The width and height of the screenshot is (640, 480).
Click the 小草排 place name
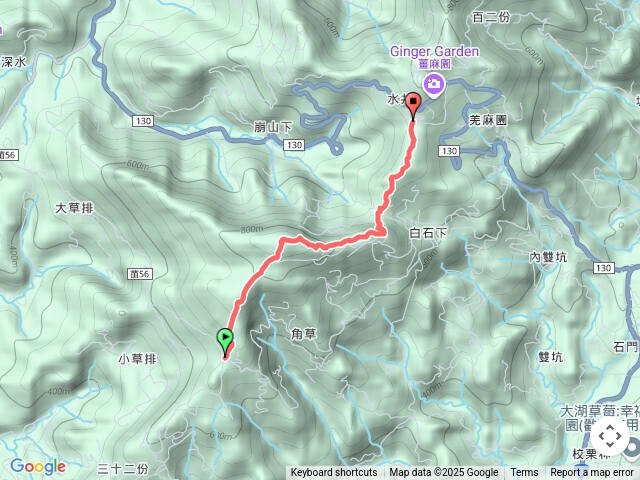click(138, 359)
